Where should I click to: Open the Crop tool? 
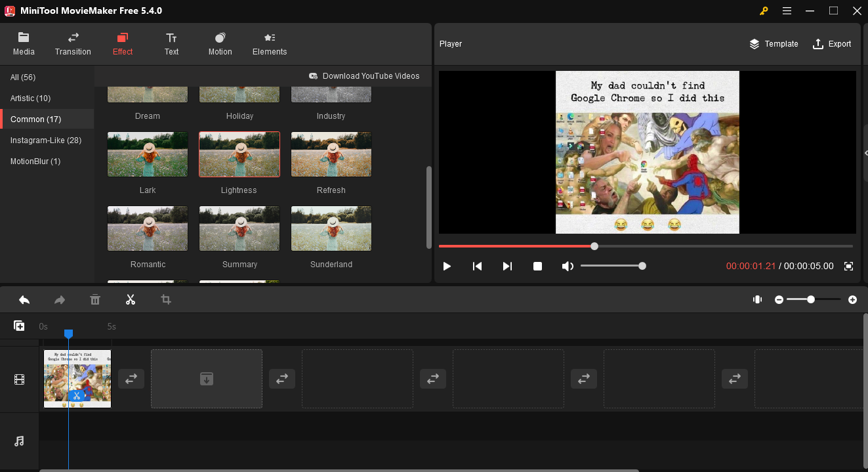[166, 299]
